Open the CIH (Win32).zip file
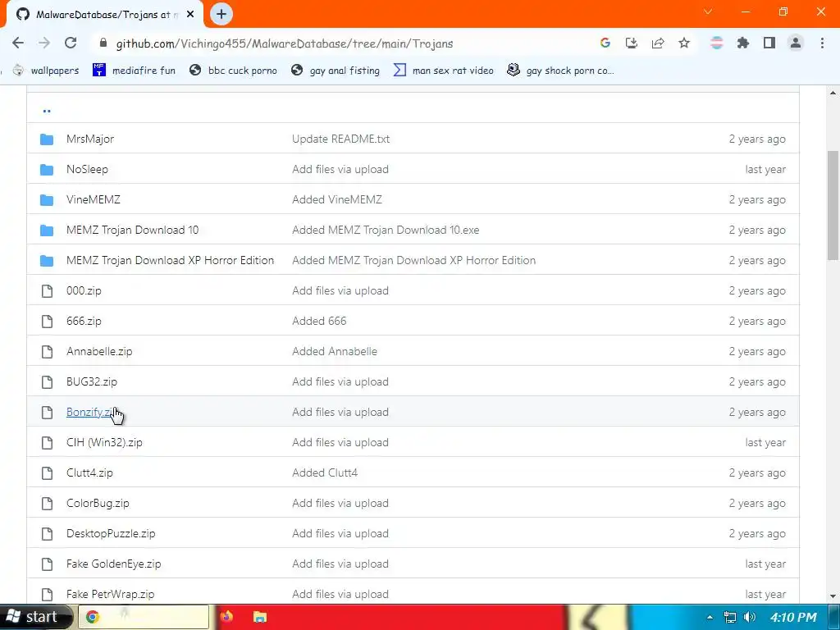Image resolution: width=840 pixels, height=630 pixels. [104, 442]
